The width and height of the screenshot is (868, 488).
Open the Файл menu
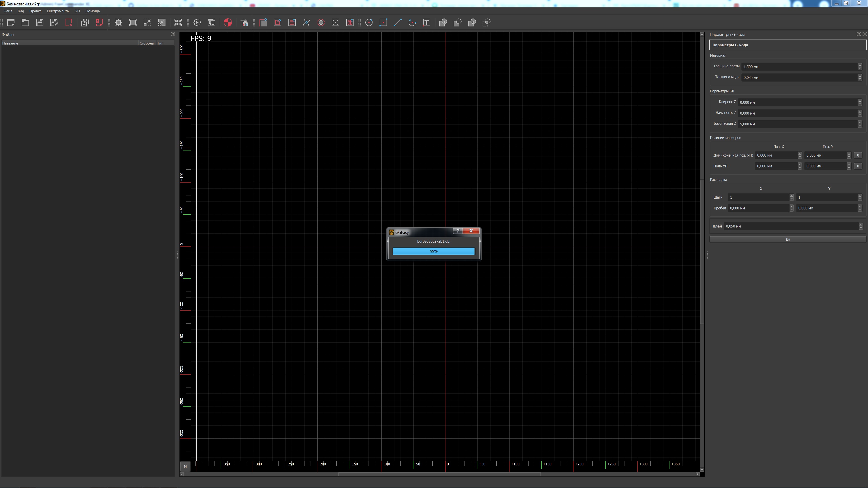[8, 11]
